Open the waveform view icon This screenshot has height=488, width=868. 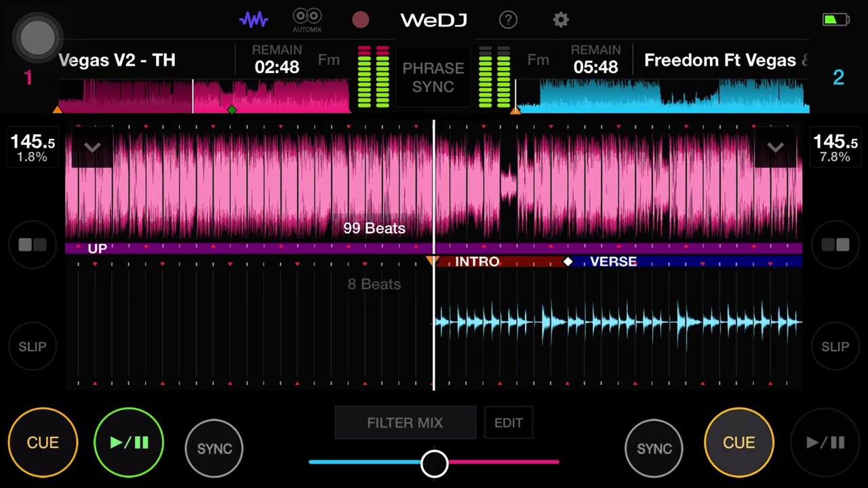[x=254, y=20]
